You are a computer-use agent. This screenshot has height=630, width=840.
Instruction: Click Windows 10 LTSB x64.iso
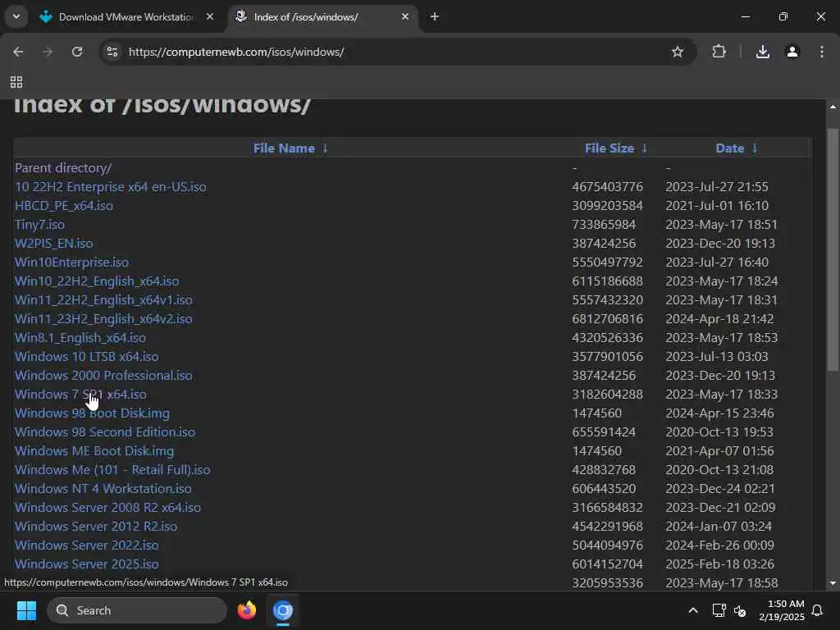(87, 356)
